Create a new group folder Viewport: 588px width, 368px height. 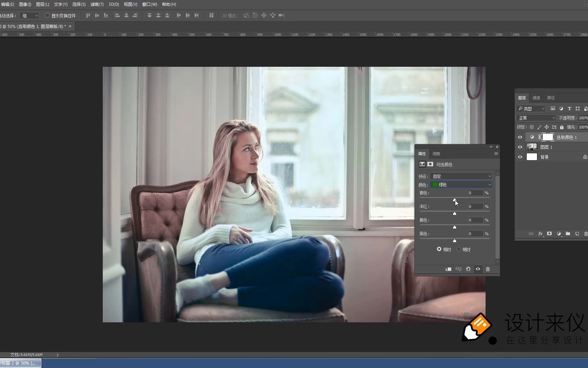pyautogui.click(x=568, y=234)
